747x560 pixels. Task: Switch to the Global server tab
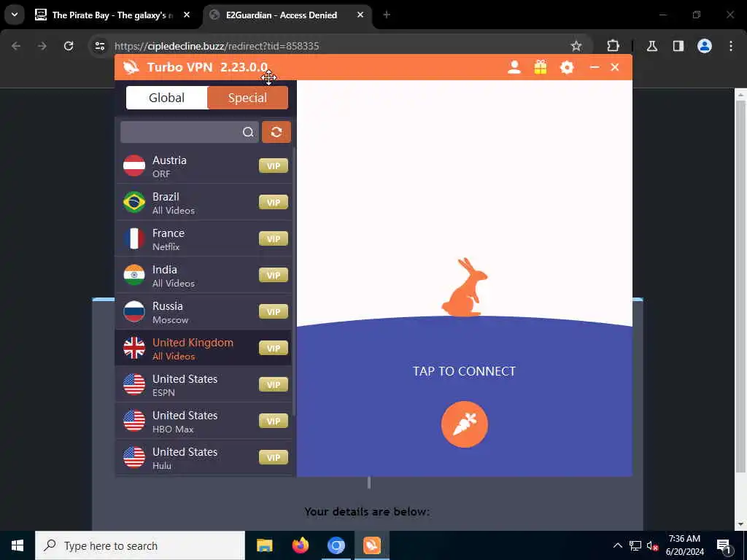167,98
